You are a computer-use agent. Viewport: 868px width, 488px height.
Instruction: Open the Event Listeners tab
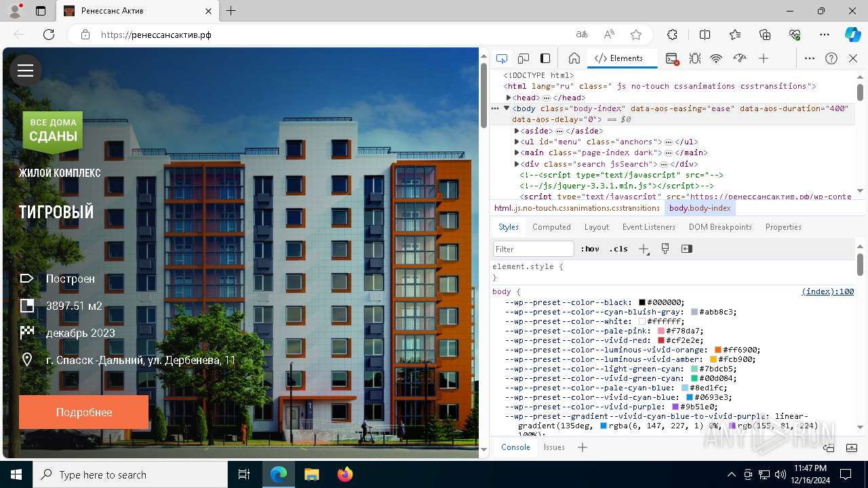tap(649, 227)
